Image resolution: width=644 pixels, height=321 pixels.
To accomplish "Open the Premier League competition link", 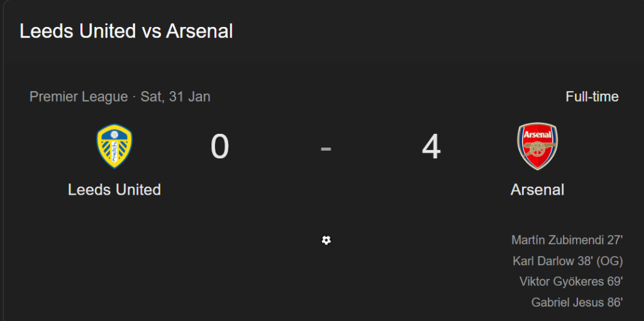I will pyautogui.click(x=79, y=97).
